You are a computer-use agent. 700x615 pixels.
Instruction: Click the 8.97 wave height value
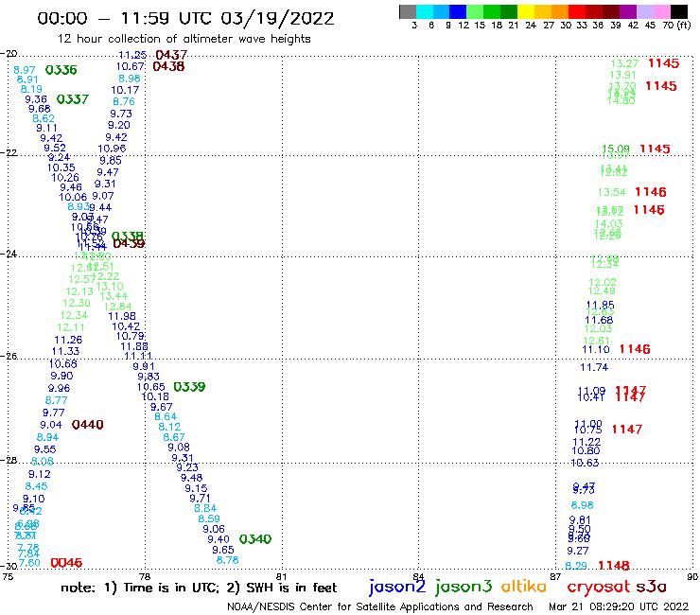(x=24, y=70)
